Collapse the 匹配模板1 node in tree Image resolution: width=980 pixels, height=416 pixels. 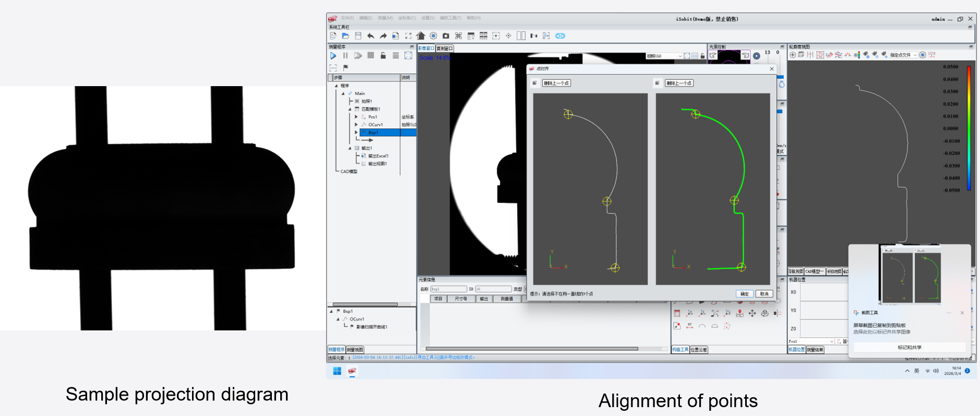click(350, 109)
